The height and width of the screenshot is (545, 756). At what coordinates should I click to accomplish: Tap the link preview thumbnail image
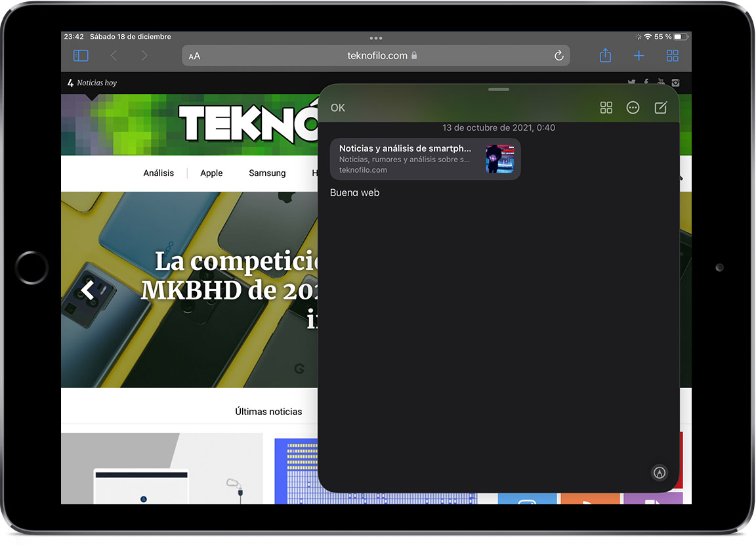coord(499,159)
